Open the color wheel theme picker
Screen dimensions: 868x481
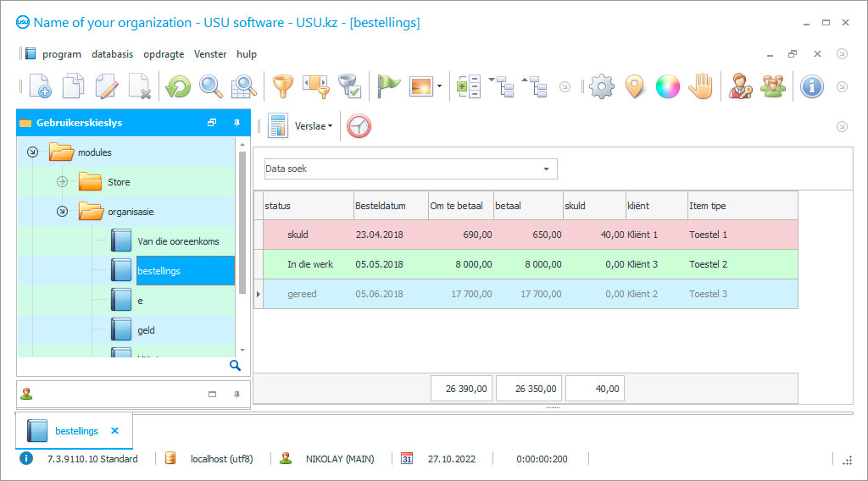(x=667, y=86)
